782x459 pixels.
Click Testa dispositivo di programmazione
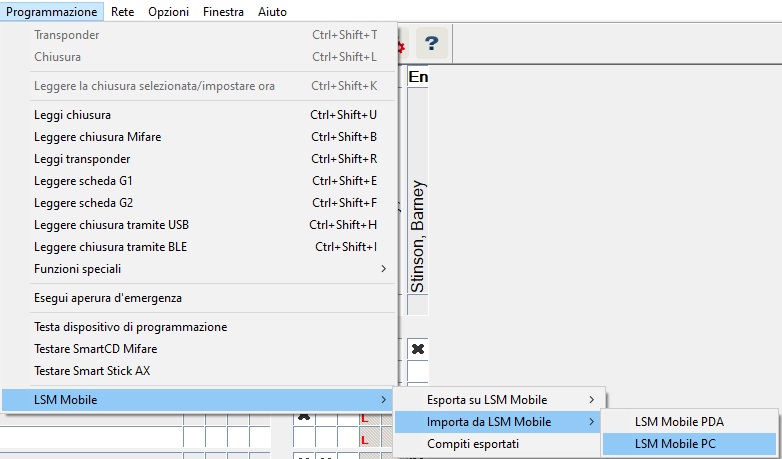pyautogui.click(x=130, y=327)
